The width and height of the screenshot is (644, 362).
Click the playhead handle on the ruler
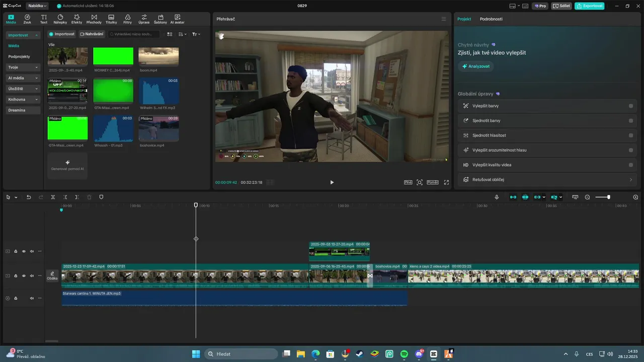(196, 205)
